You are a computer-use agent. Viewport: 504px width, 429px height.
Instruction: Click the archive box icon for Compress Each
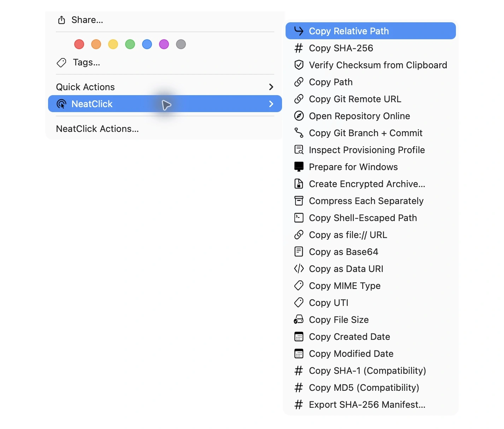click(x=299, y=201)
